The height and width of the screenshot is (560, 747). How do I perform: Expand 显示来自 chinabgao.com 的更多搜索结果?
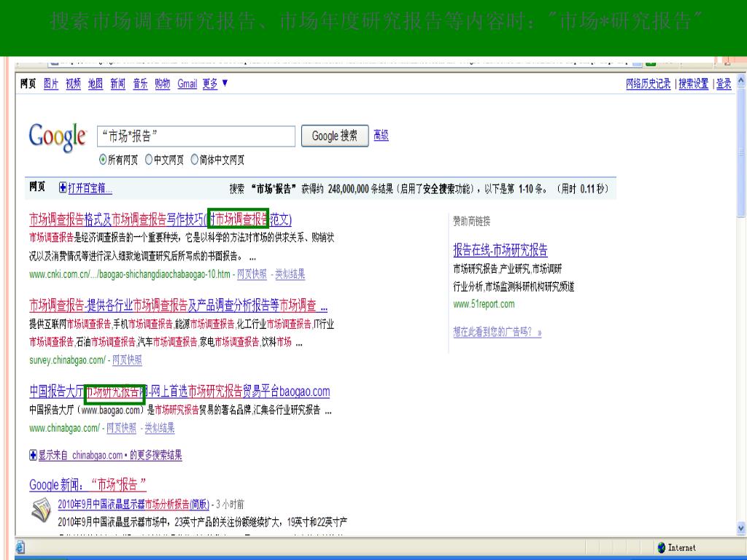coord(110,455)
